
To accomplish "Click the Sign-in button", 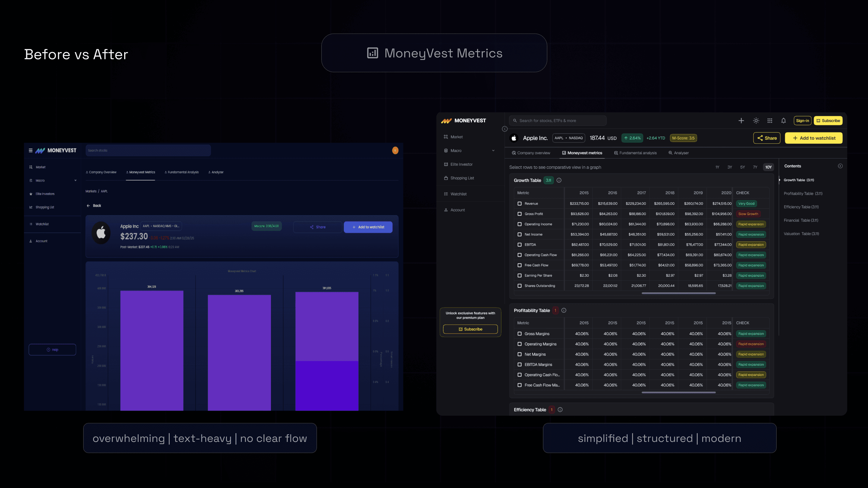I will point(802,120).
